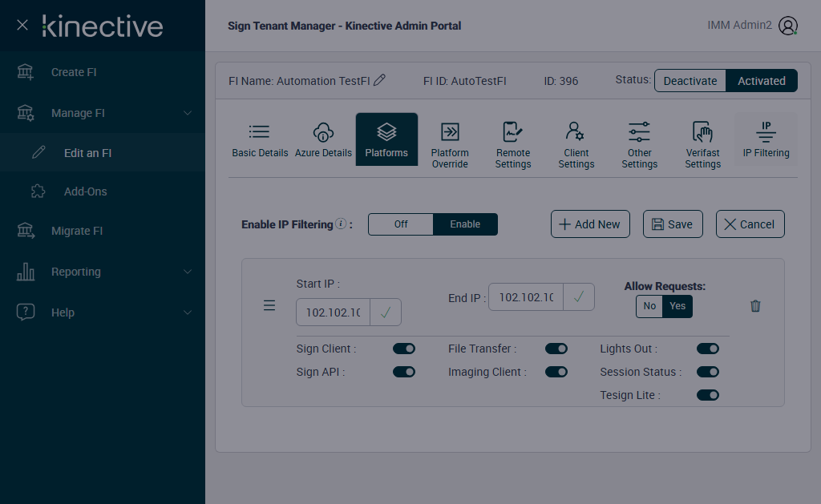Click the Start IP input field
The height and width of the screenshot is (504, 821).
(x=333, y=312)
